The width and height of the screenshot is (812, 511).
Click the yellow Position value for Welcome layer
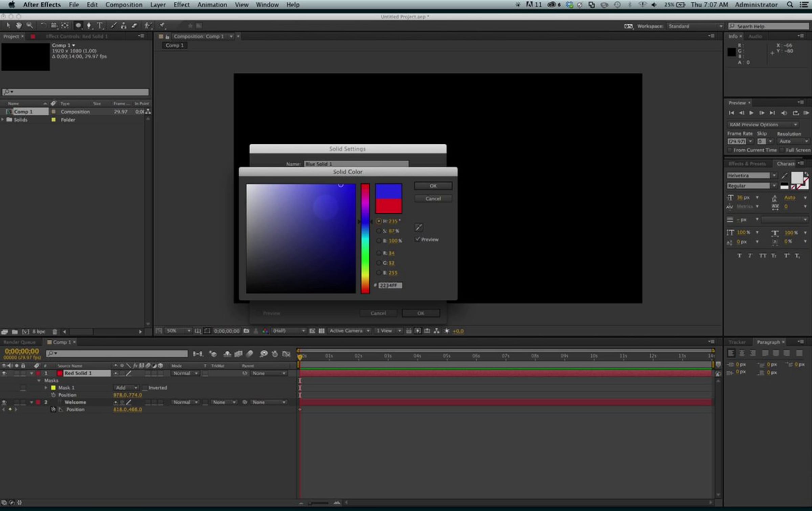click(128, 410)
